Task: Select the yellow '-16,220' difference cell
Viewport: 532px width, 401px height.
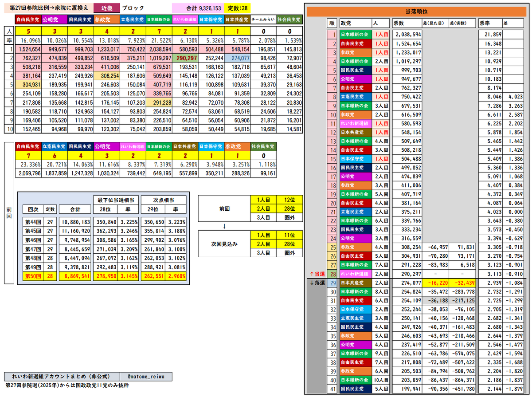Action: (435, 282)
